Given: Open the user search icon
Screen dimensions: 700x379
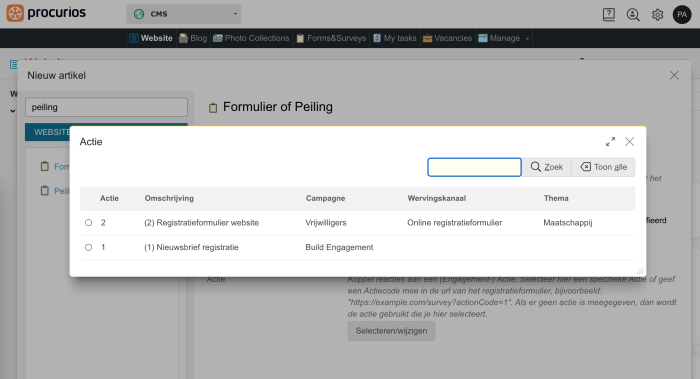Looking at the screenshot, I should [633, 15].
